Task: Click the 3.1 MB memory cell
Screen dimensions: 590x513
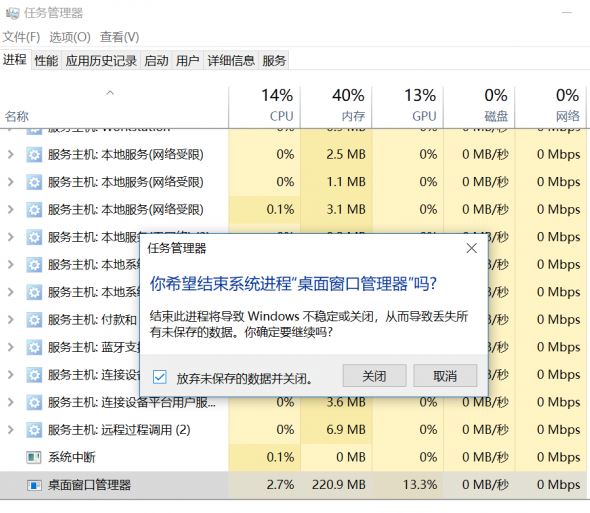Action: point(336,210)
